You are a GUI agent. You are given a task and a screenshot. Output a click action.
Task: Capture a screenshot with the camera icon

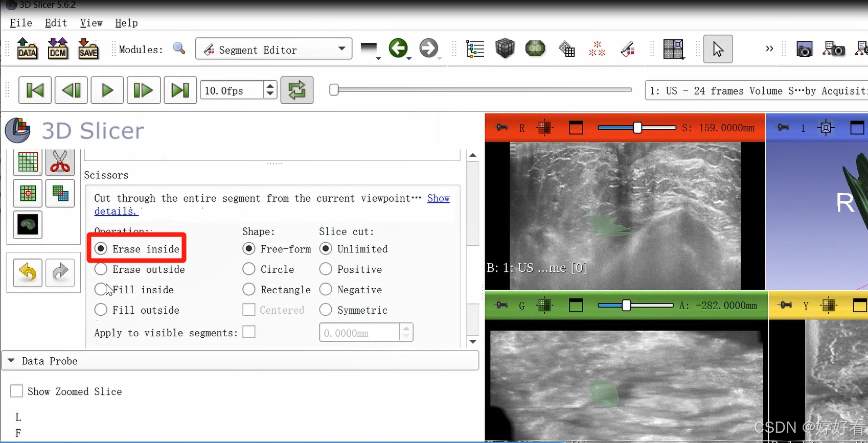point(805,50)
